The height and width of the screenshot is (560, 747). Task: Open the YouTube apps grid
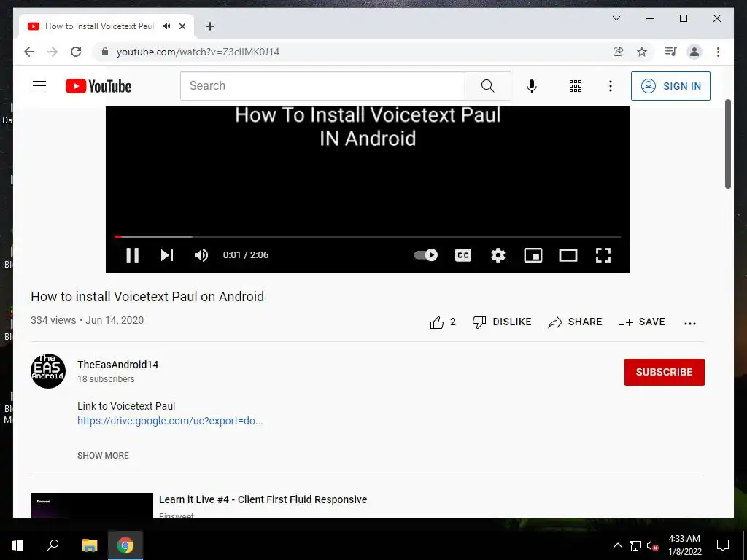[576, 86]
